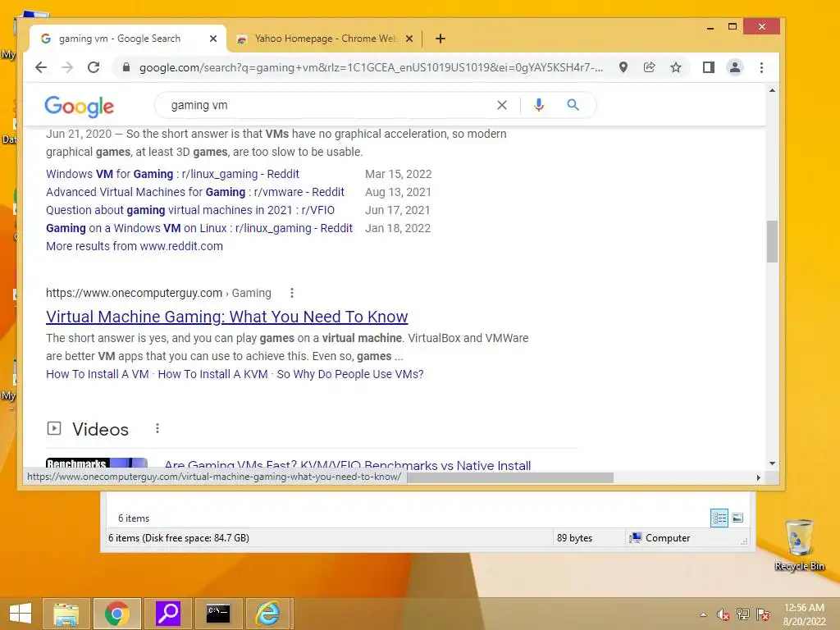Click Computer in the Explorer status bar
840x630 pixels.
660,538
